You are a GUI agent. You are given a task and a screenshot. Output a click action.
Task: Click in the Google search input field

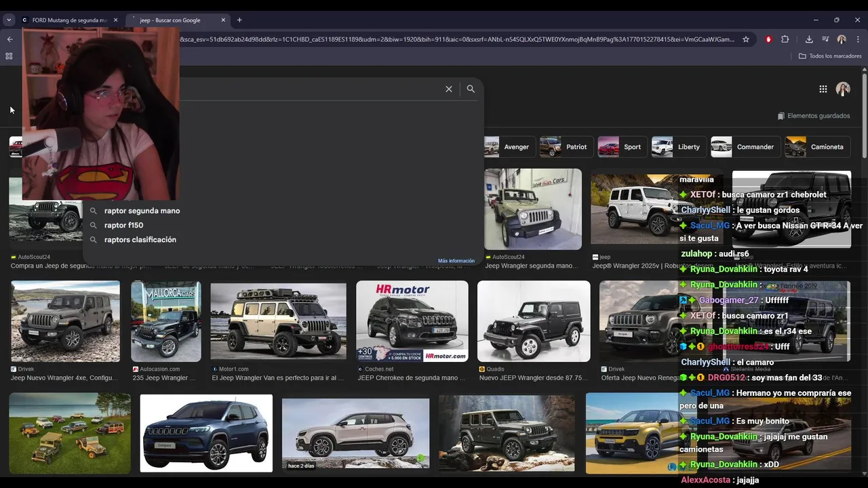point(309,89)
